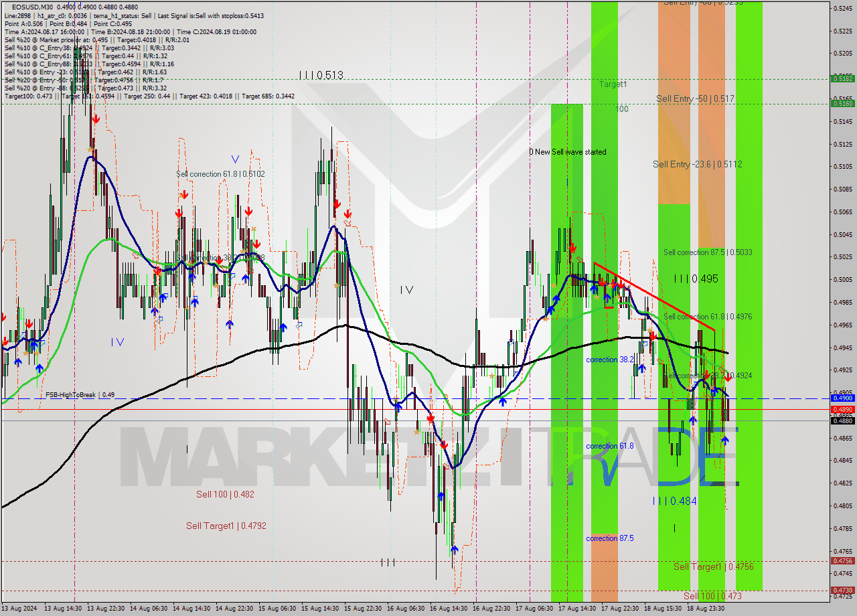
Task: Click the 'Target1' label on green band
Action: point(613,84)
